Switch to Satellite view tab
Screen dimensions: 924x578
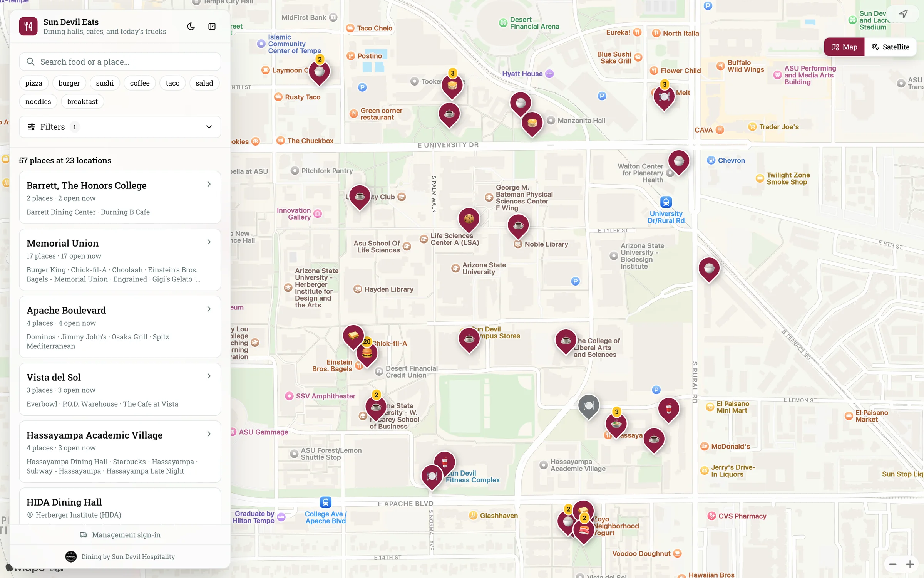(x=890, y=47)
